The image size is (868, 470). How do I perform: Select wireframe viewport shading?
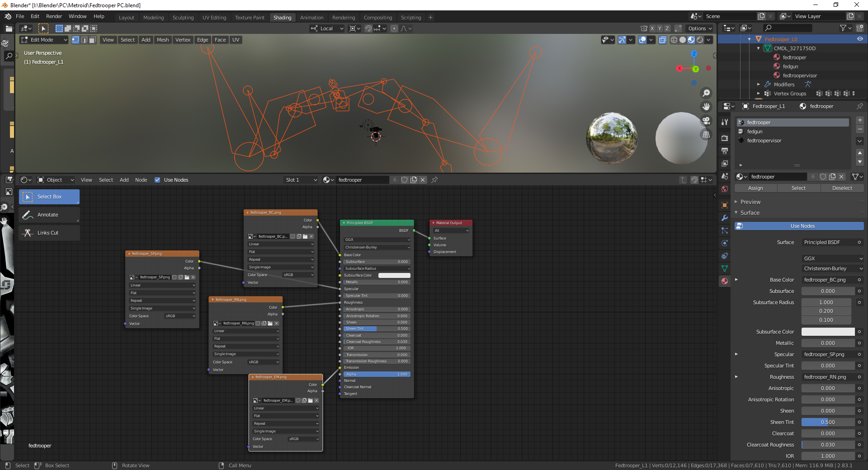click(x=674, y=40)
